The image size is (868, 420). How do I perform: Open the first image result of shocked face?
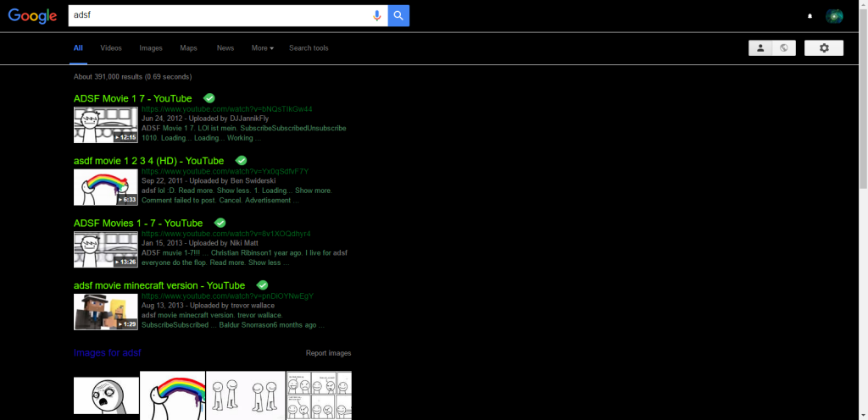tap(106, 395)
